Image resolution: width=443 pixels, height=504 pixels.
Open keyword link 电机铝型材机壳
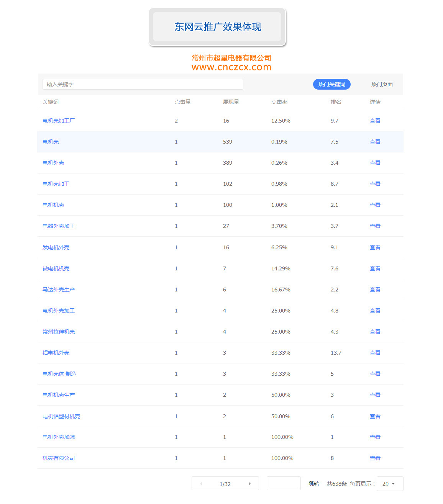pos(61,416)
